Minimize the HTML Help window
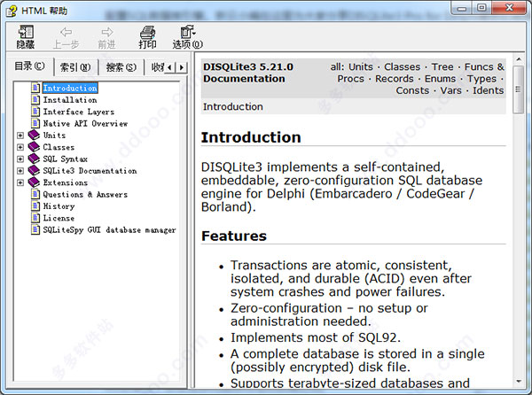Screen dimensions: 532x395 (461, 8)
